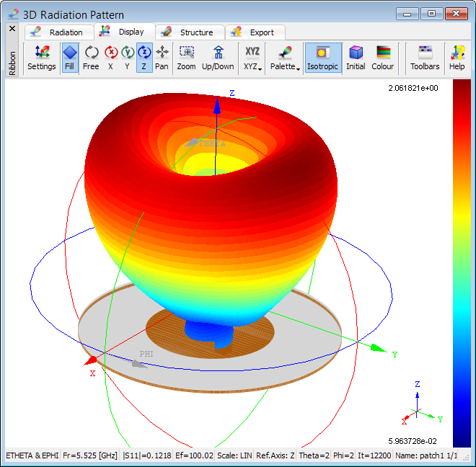
Task: Activate the Zoom tool
Action: (x=186, y=58)
